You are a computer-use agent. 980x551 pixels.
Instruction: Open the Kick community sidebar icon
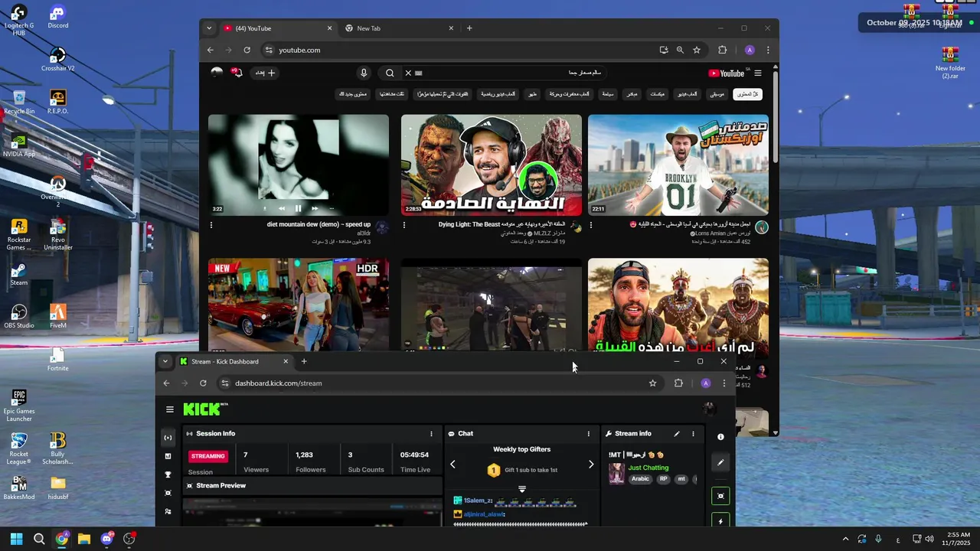pyautogui.click(x=168, y=511)
